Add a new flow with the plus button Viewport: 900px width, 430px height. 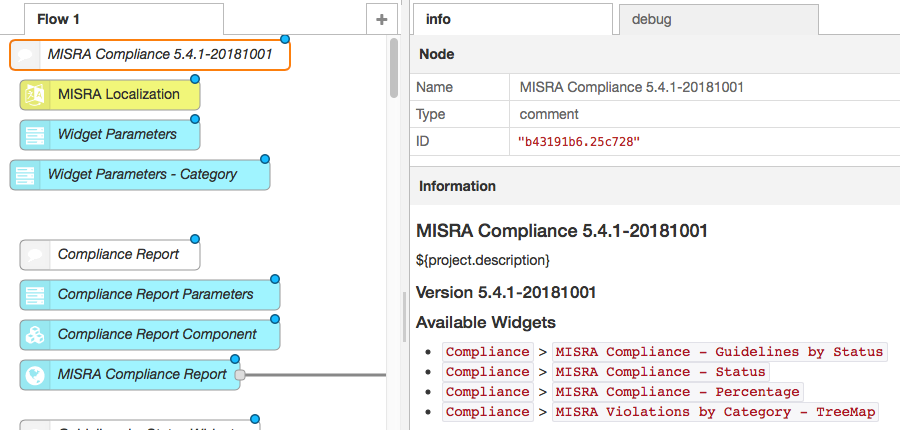click(381, 20)
